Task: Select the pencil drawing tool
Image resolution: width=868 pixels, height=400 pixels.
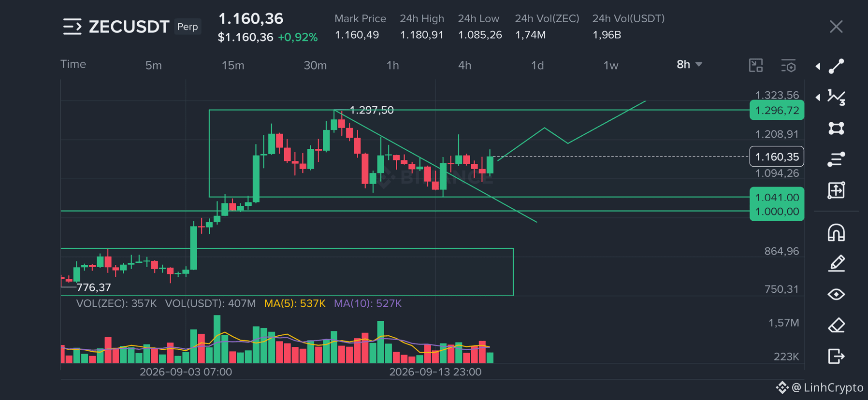Action: coord(836,263)
